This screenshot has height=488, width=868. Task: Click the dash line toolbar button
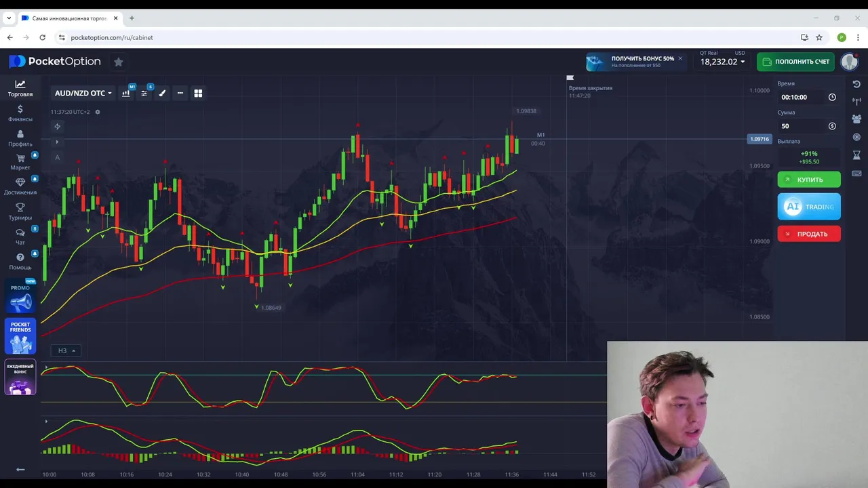pos(180,93)
